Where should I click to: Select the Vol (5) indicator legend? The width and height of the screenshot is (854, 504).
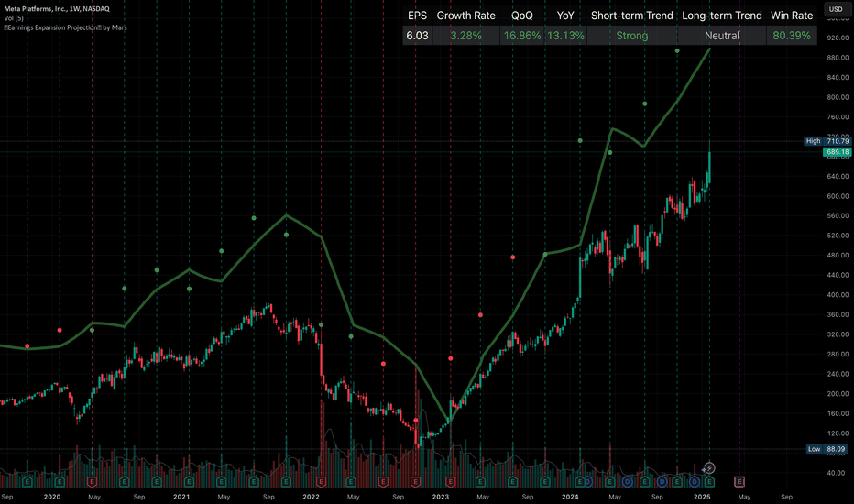[x=14, y=18]
